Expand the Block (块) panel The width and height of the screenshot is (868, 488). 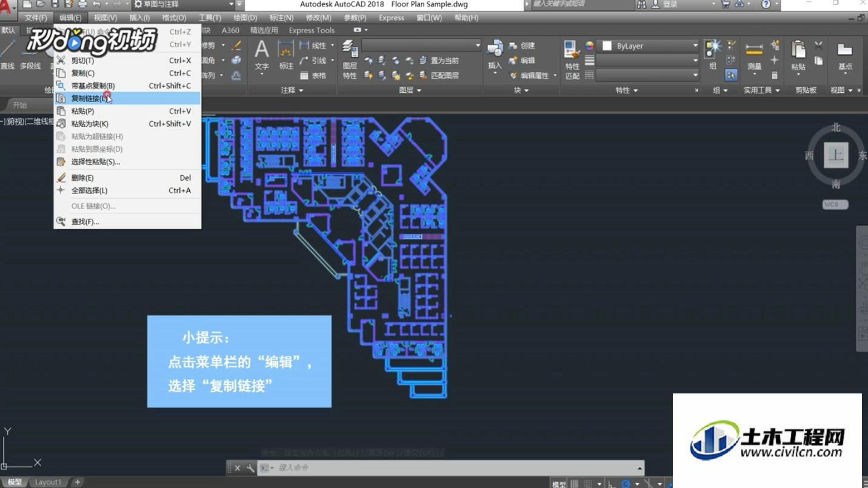point(521,90)
